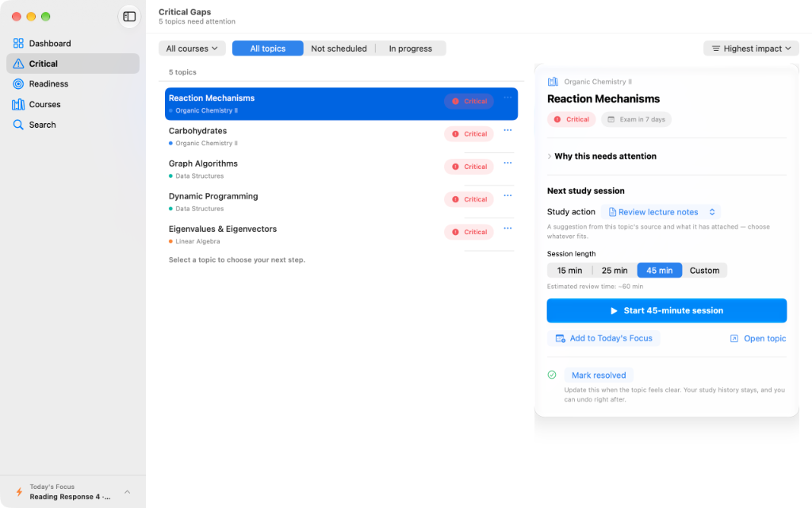The width and height of the screenshot is (812, 508).
Task: Select the Carbohydrates topic row
Action: click(x=341, y=137)
